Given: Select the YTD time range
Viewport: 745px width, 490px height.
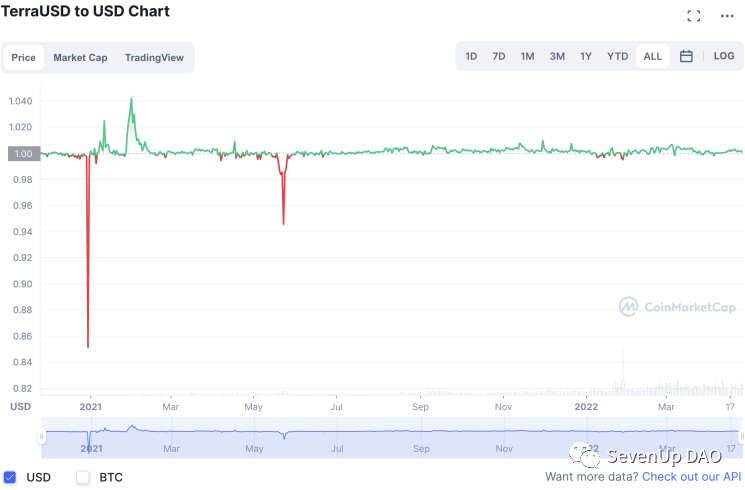Looking at the screenshot, I should (617, 57).
